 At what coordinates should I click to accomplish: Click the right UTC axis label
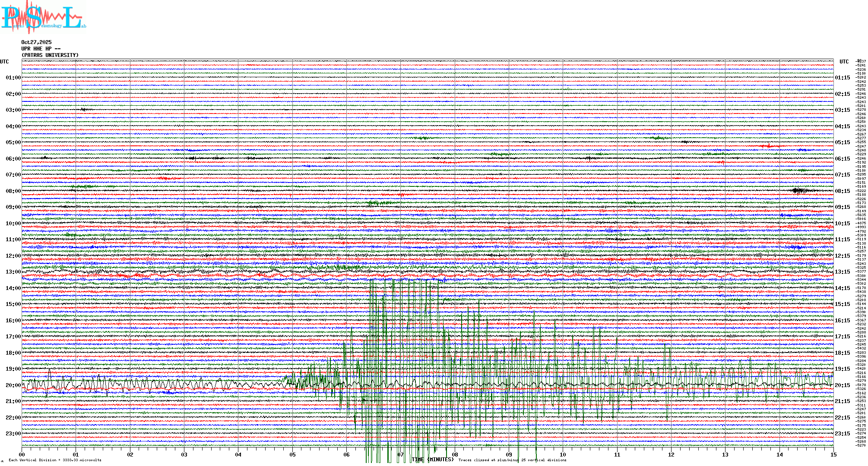click(844, 62)
